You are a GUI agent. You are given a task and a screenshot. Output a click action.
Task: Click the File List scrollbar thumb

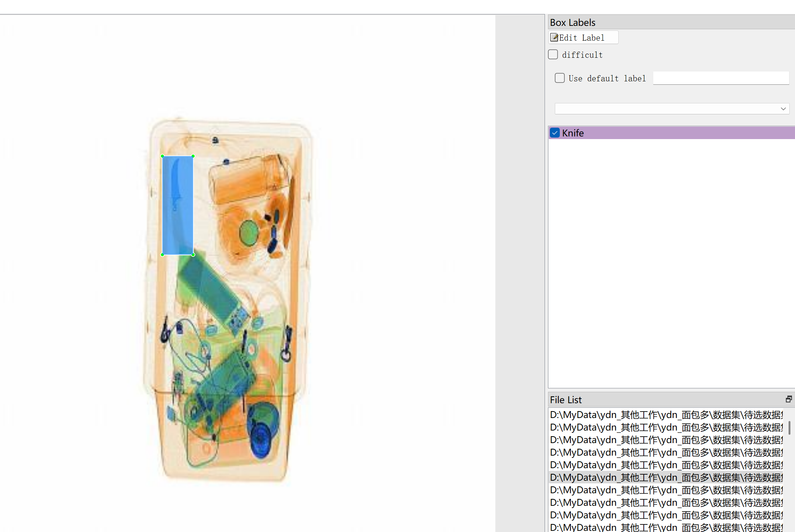point(789,427)
